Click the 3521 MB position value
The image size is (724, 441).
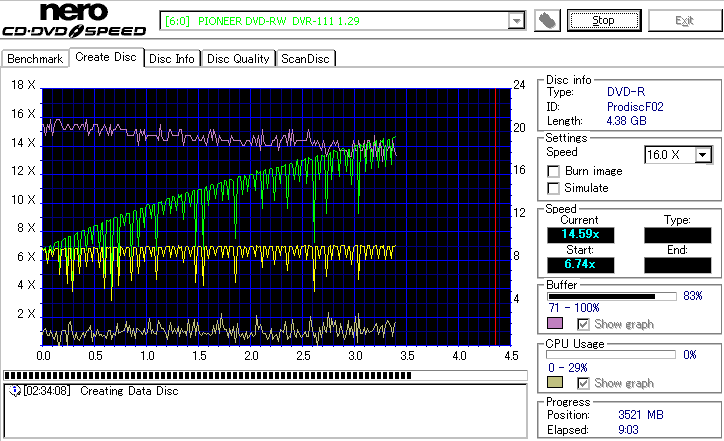(x=640, y=415)
